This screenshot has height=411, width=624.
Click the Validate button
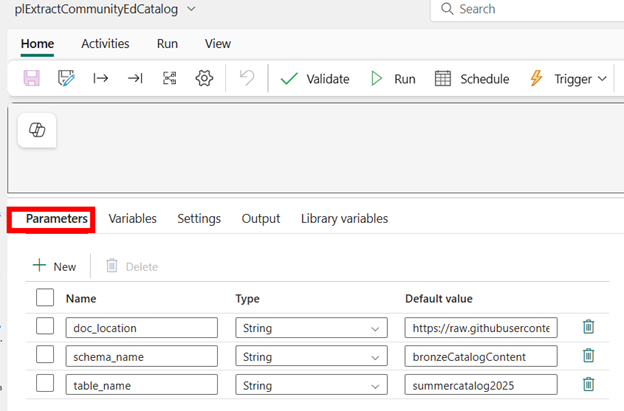coord(314,79)
